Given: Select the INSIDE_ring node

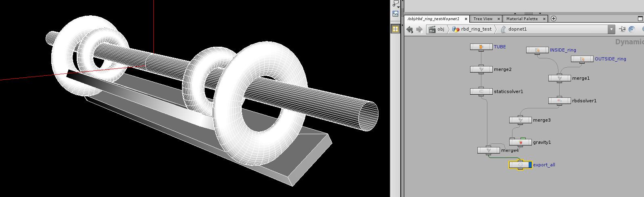Looking at the screenshot, I should 537,50.
